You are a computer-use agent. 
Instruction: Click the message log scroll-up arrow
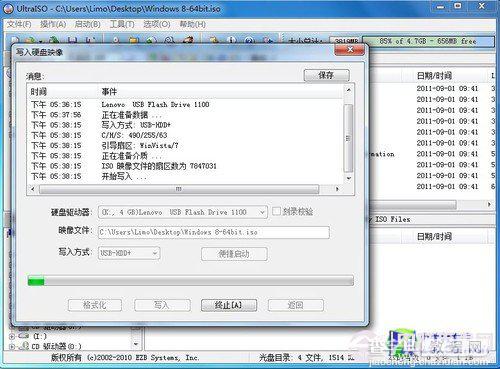[x=348, y=90]
